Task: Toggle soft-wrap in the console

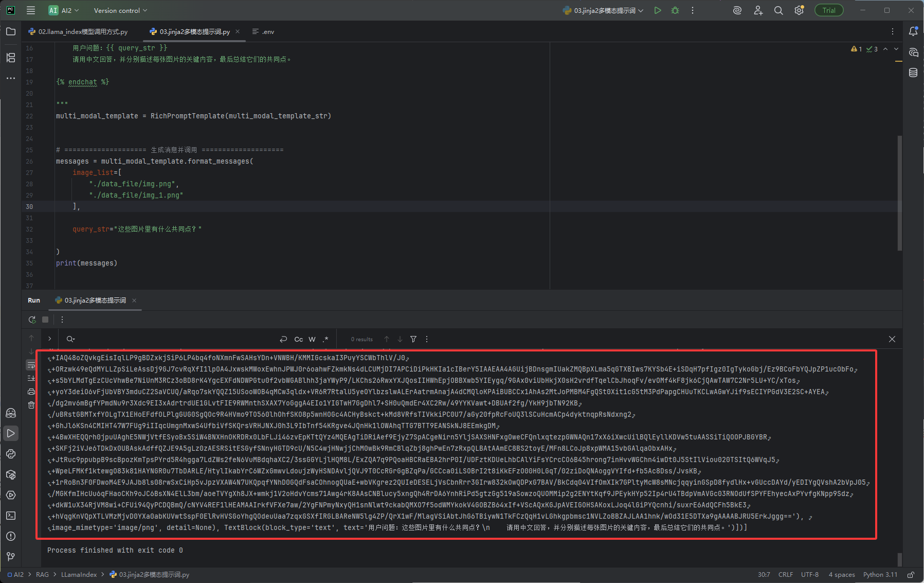Action: click(31, 365)
